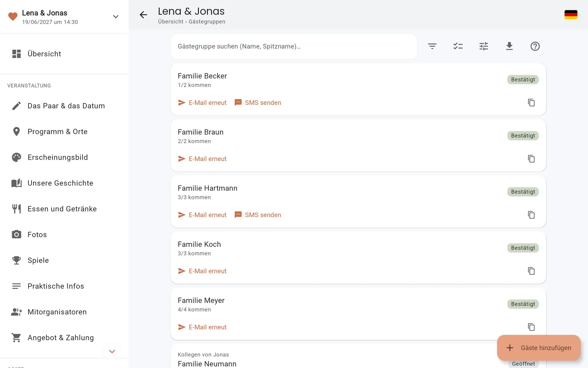Open Das Paar & das Datum
This screenshot has width=588, height=368.
[64, 106]
